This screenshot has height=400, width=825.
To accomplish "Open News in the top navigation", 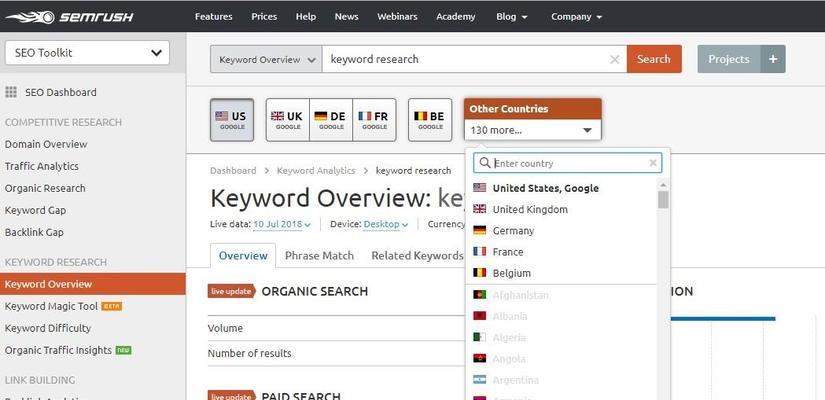I will click(x=346, y=17).
